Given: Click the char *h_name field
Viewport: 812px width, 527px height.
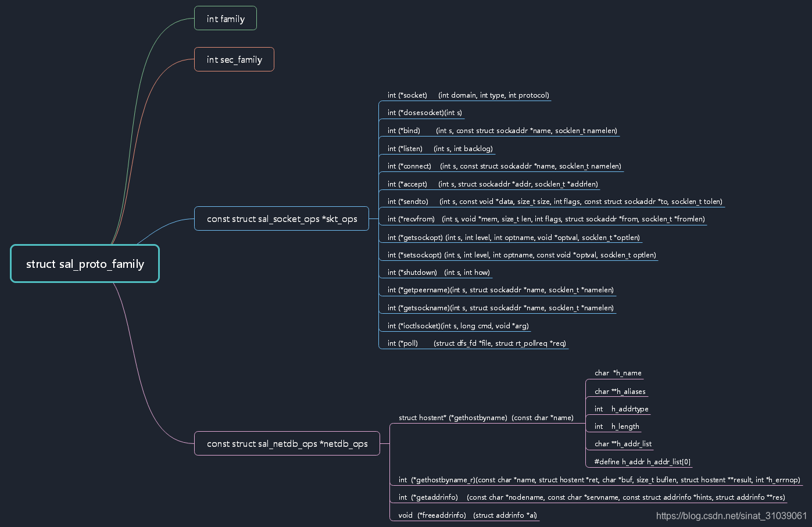Looking at the screenshot, I should 618,373.
